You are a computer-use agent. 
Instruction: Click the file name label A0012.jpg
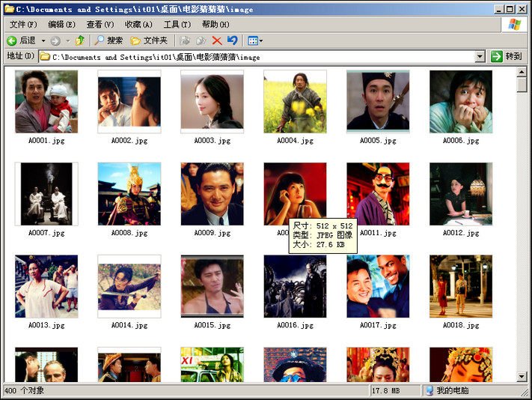point(461,233)
